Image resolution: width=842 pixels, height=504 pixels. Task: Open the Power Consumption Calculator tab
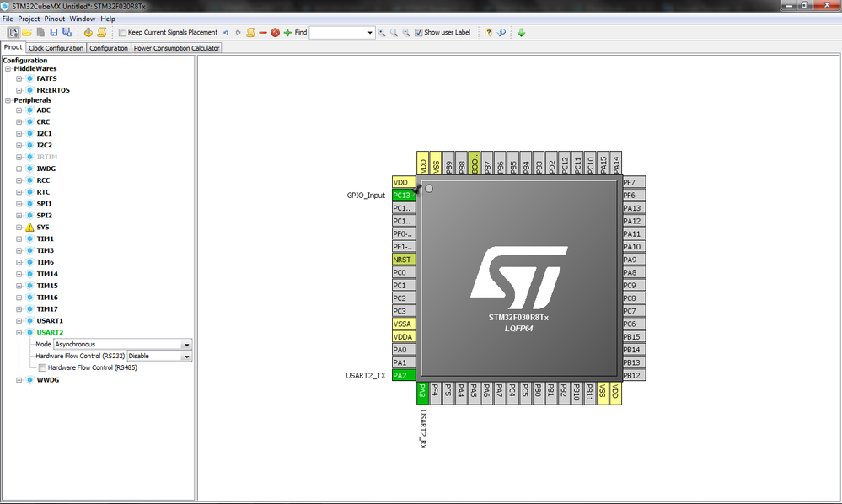176,48
